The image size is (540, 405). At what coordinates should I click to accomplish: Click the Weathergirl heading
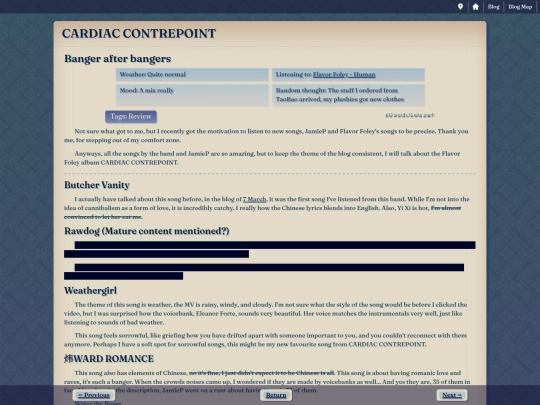(91, 290)
